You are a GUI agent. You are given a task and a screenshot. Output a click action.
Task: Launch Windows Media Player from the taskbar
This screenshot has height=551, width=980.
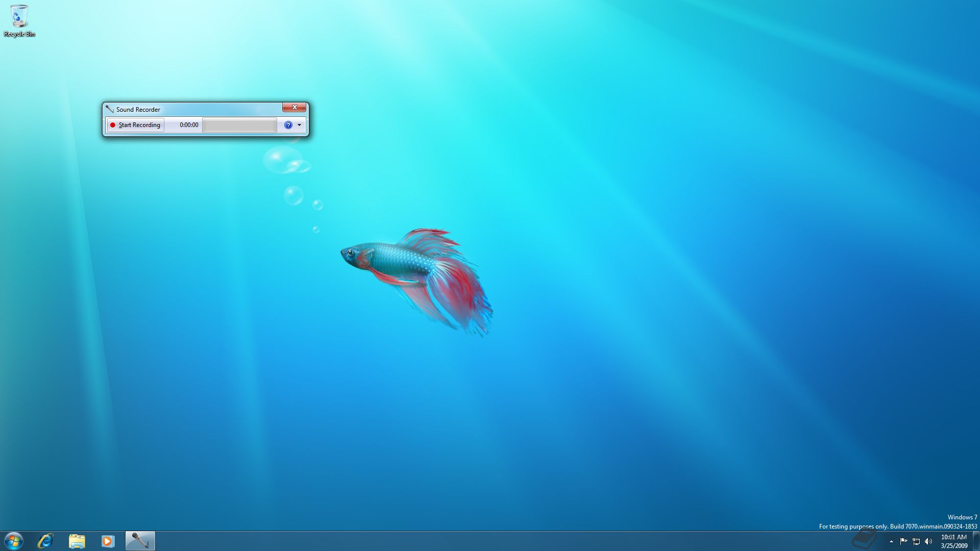click(x=108, y=541)
